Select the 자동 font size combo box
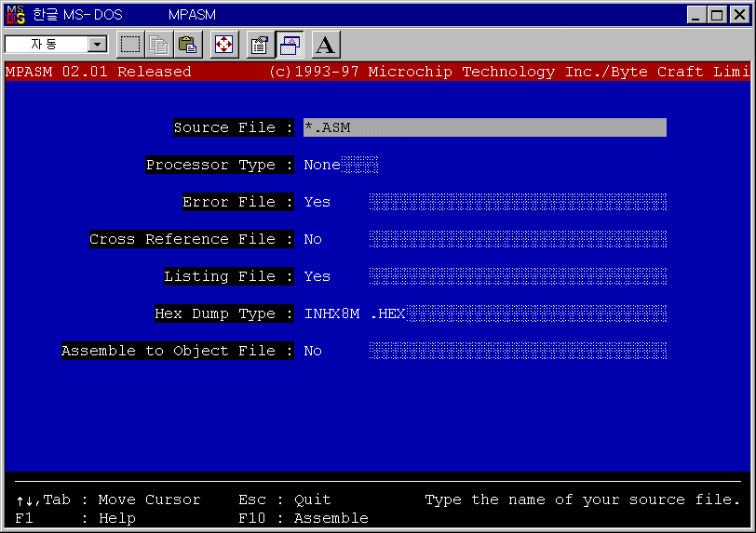 (56, 45)
